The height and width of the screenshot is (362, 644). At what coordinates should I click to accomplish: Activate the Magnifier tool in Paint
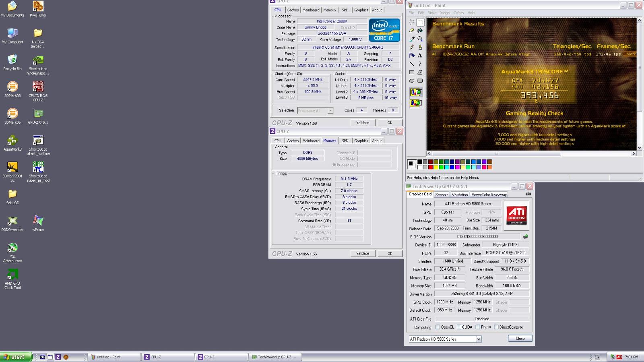420,39
